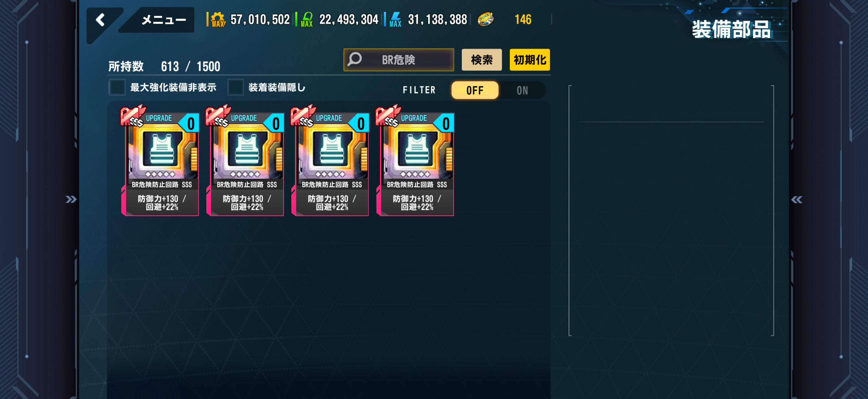Click the 検索 search button

482,60
